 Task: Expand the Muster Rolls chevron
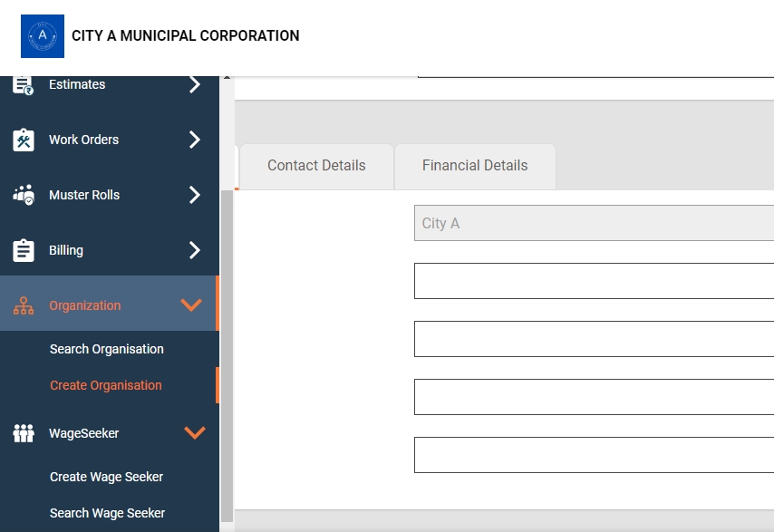click(x=194, y=196)
